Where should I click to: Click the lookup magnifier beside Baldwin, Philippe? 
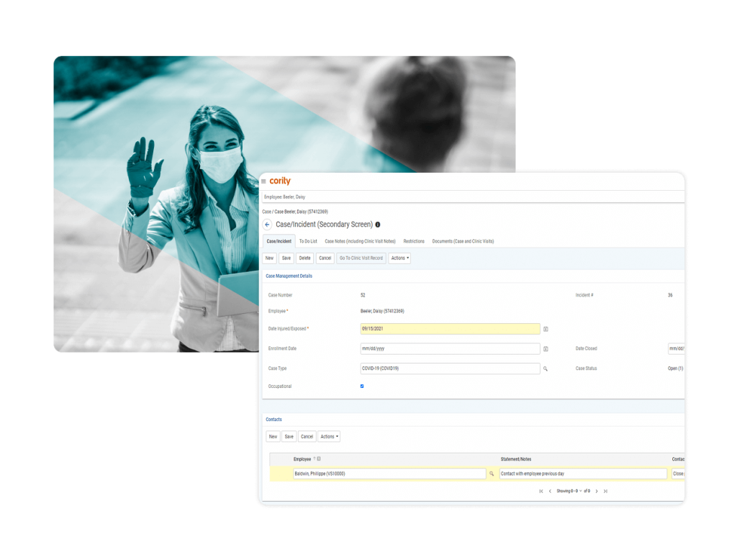tap(492, 474)
